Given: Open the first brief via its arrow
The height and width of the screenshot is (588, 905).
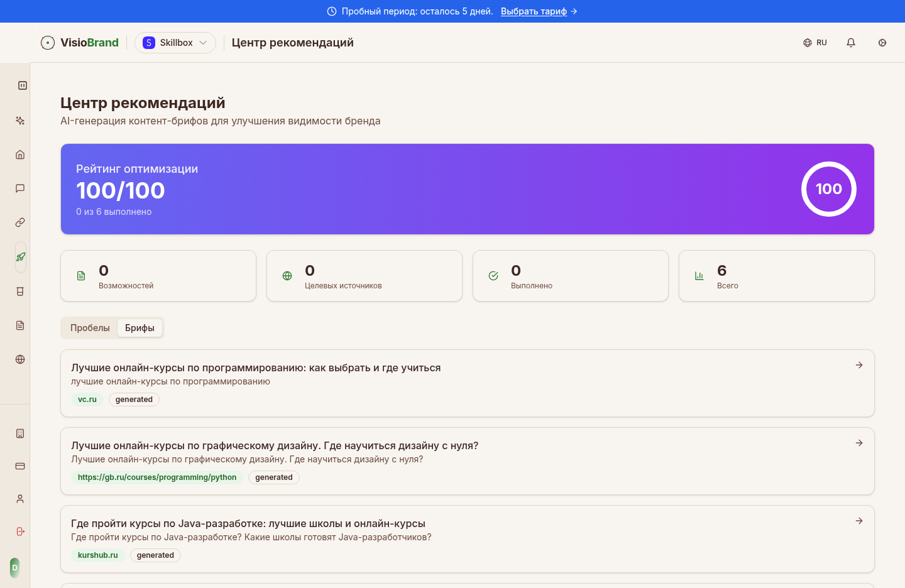Looking at the screenshot, I should click(858, 364).
